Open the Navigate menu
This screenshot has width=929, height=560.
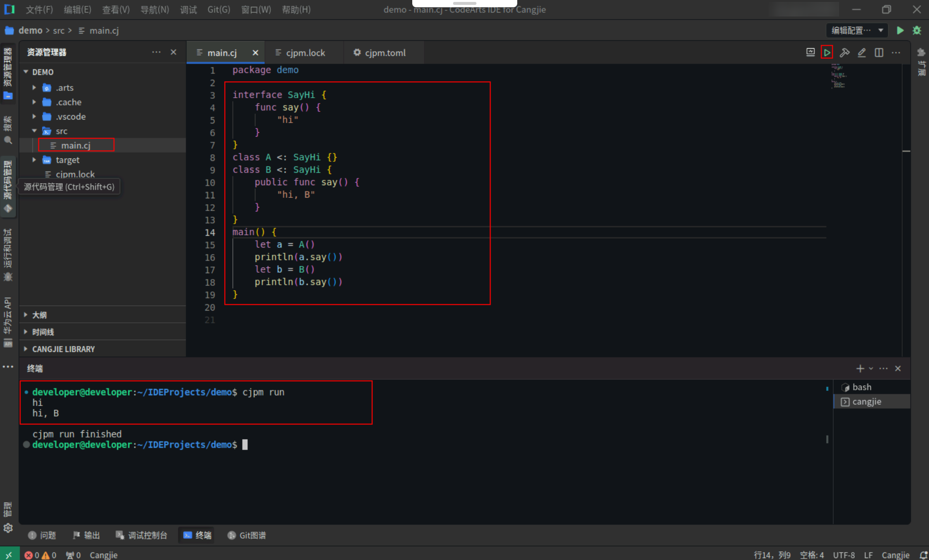pyautogui.click(x=155, y=10)
